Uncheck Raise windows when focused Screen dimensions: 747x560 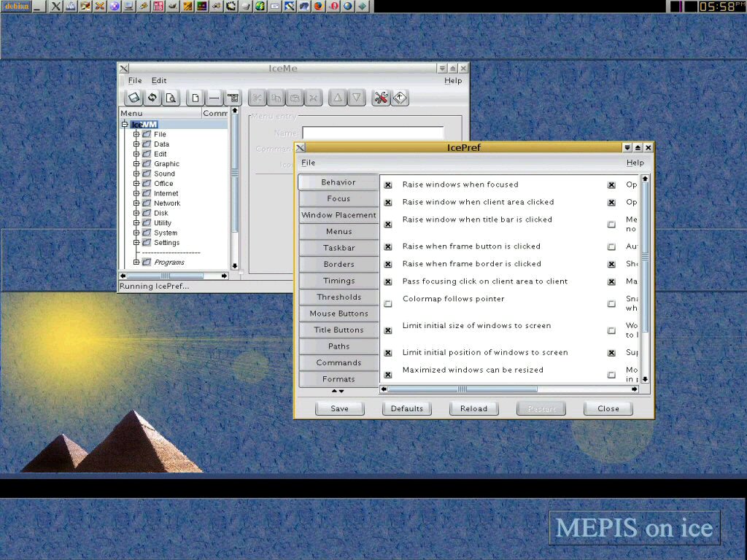point(388,185)
